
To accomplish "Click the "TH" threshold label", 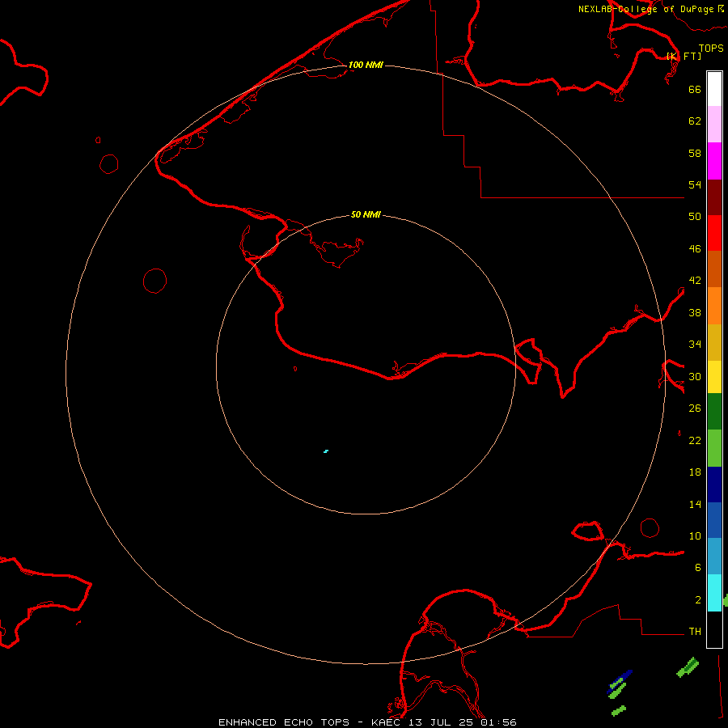I will pos(695,632).
